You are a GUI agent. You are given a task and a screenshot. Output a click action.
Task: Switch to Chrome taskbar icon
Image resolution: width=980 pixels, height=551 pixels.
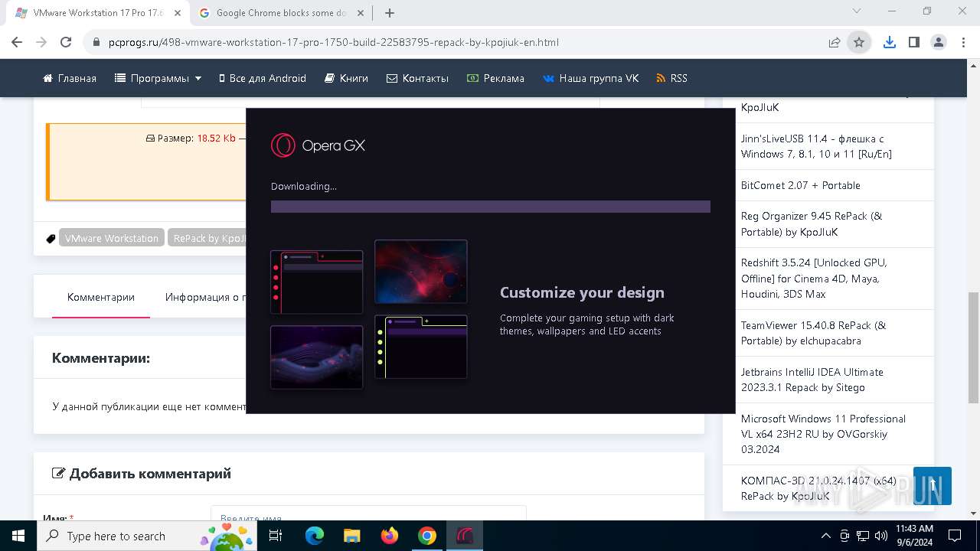[x=427, y=536]
